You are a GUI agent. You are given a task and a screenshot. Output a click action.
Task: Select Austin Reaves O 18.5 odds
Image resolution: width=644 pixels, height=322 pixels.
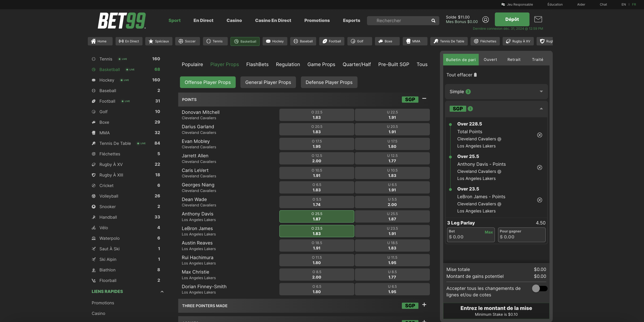[316, 246]
